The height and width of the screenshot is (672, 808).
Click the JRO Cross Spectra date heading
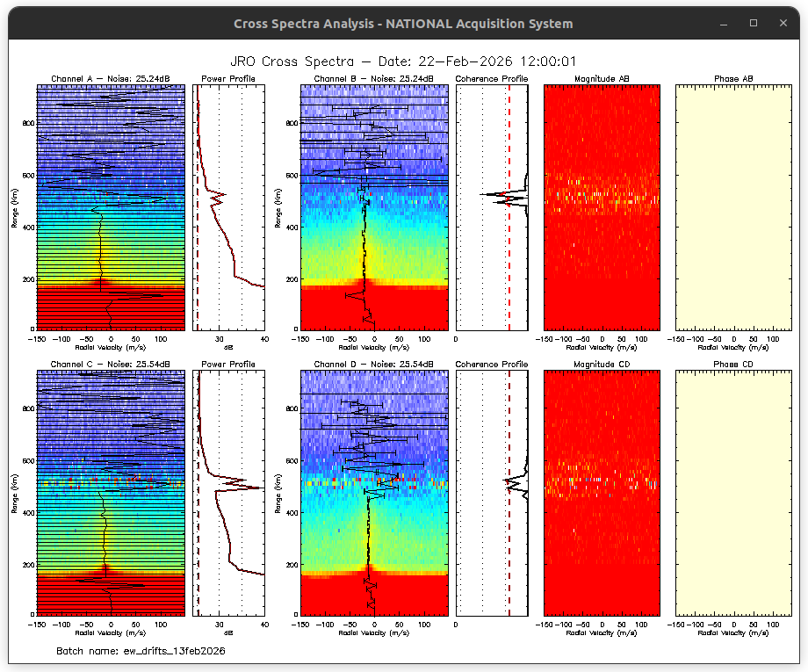[403, 61]
